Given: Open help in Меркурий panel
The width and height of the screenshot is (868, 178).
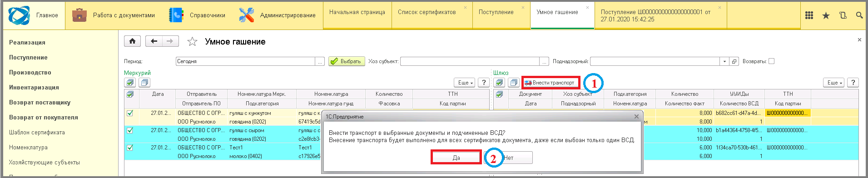Looking at the screenshot, I should [484, 82].
